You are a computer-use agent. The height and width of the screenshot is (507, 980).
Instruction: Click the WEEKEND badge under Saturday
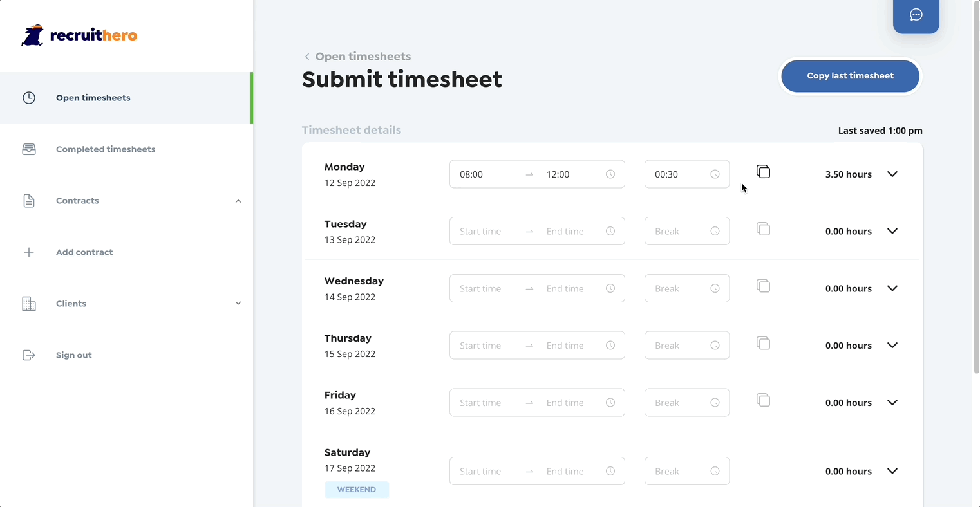click(x=357, y=489)
